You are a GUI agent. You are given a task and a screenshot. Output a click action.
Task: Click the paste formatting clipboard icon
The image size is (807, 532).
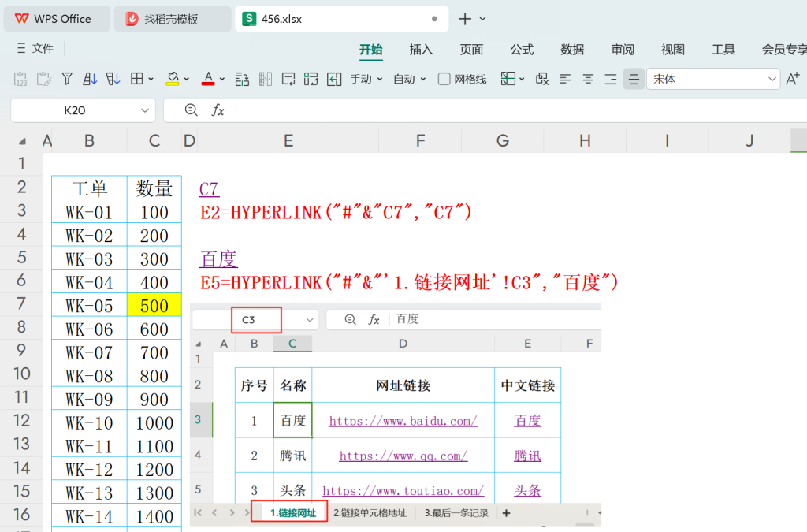pos(44,79)
